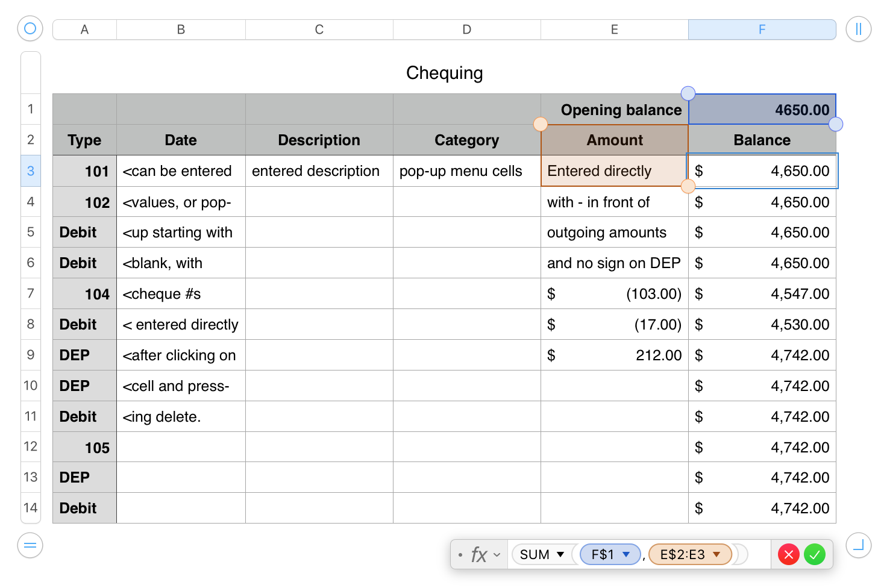The height and width of the screenshot is (588, 881).
Task: Open the E$2:E3 range options dropdown
Action: tap(716, 554)
